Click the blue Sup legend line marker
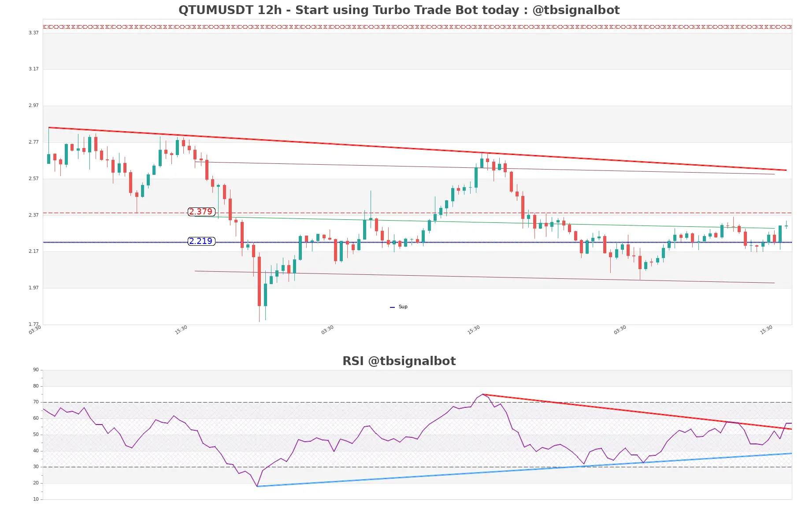Image resolution: width=798 pixels, height=532 pixels. pyautogui.click(x=392, y=307)
